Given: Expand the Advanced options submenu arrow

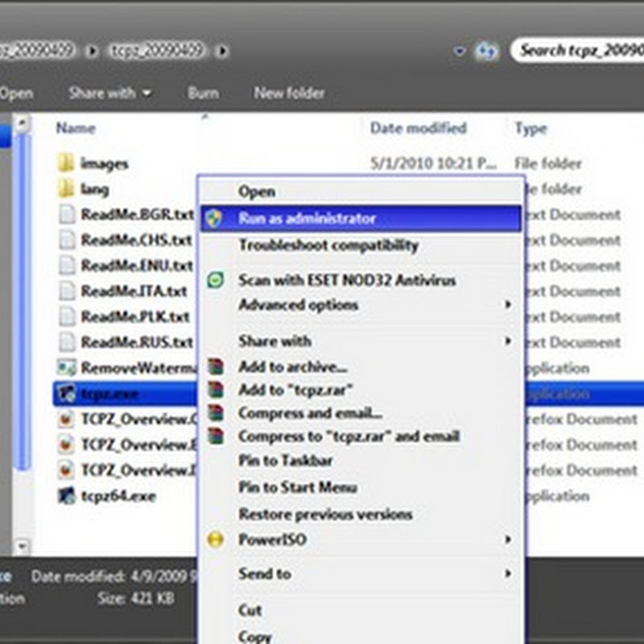Looking at the screenshot, I should [x=508, y=304].
